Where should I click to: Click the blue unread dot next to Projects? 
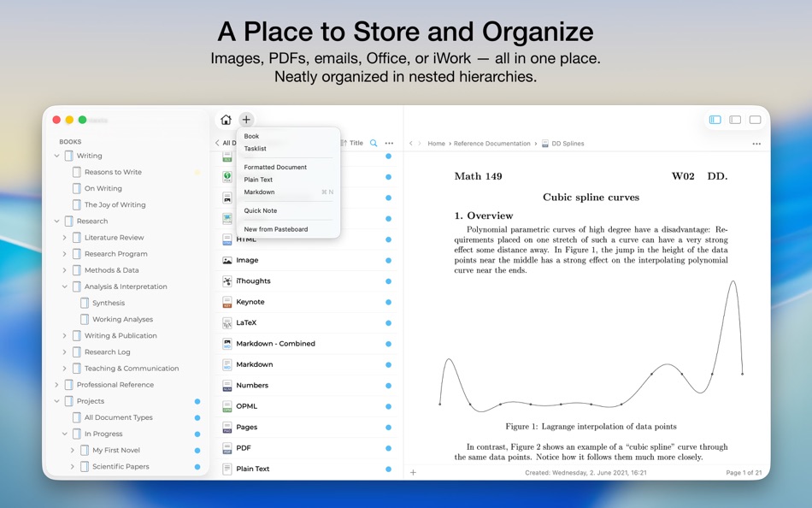[x=197, y=400]
